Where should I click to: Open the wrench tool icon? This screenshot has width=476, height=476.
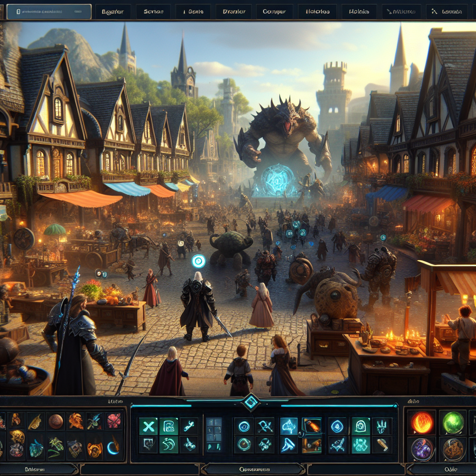pyautogui.click(x=189, y=425)
